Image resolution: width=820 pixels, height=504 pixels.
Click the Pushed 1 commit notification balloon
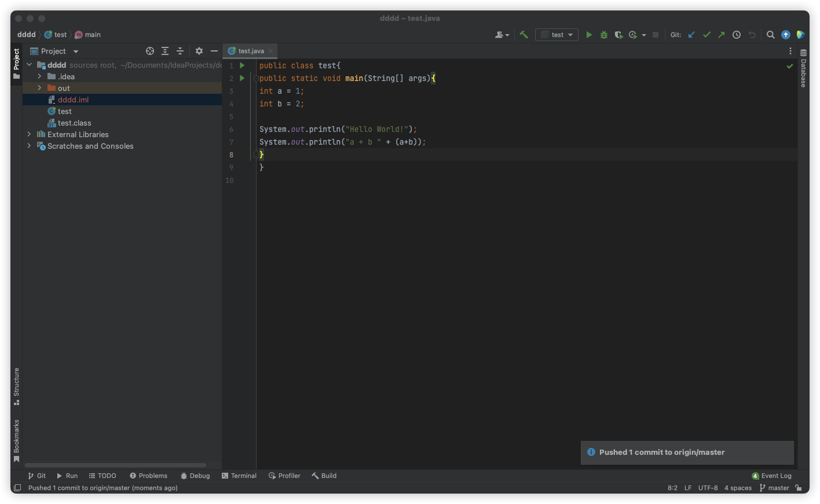(x=687, y=453)
